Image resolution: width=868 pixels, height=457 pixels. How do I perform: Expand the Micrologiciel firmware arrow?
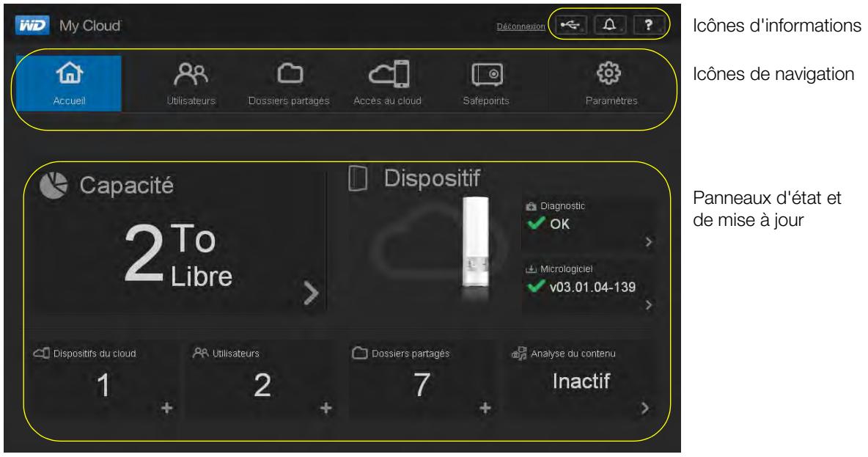pos(648,304)
